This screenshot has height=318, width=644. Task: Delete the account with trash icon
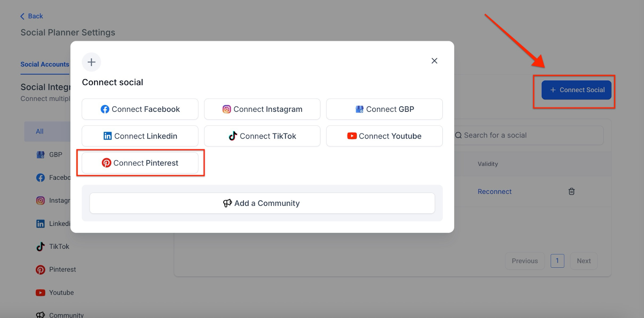572,191
